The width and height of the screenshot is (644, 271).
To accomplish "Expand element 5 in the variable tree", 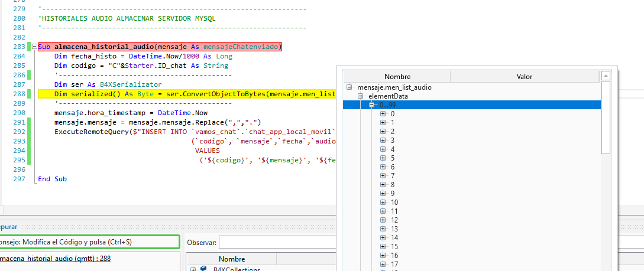I will coord(383,158).
